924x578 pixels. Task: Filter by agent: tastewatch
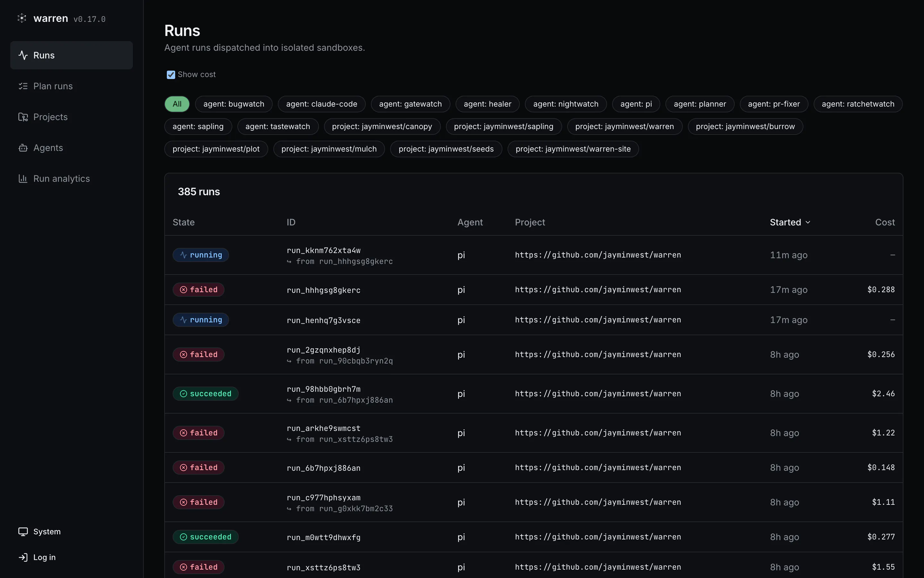[x=278, y=127]
